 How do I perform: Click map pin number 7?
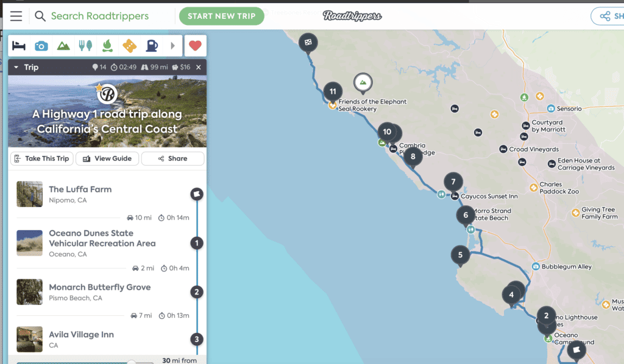(453, 183)
